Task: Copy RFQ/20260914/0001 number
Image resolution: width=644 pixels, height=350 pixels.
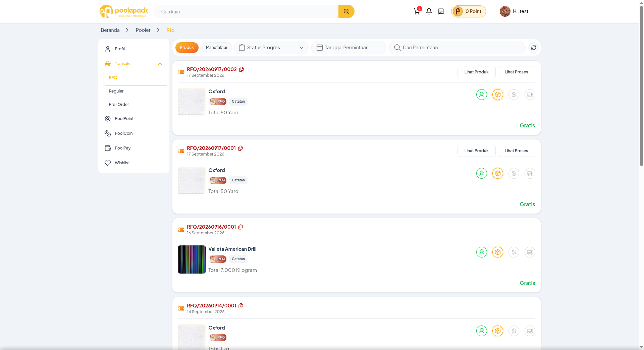Action: point(241,306)
